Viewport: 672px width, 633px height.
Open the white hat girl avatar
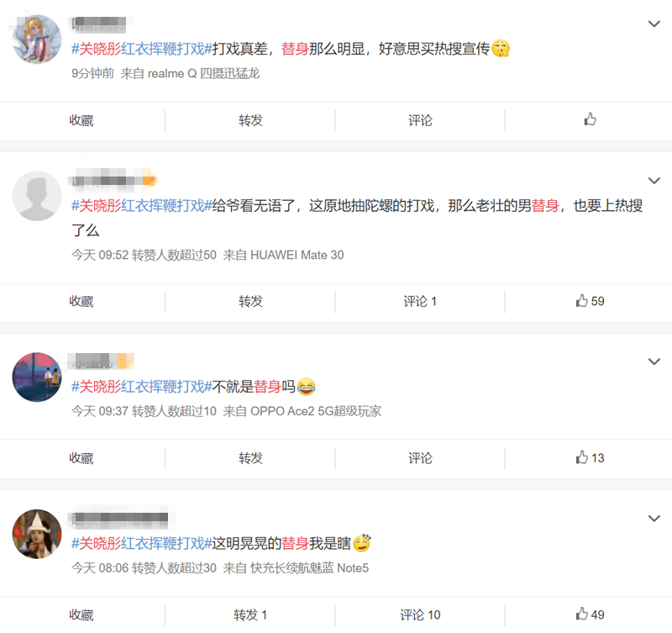[37, 534]
